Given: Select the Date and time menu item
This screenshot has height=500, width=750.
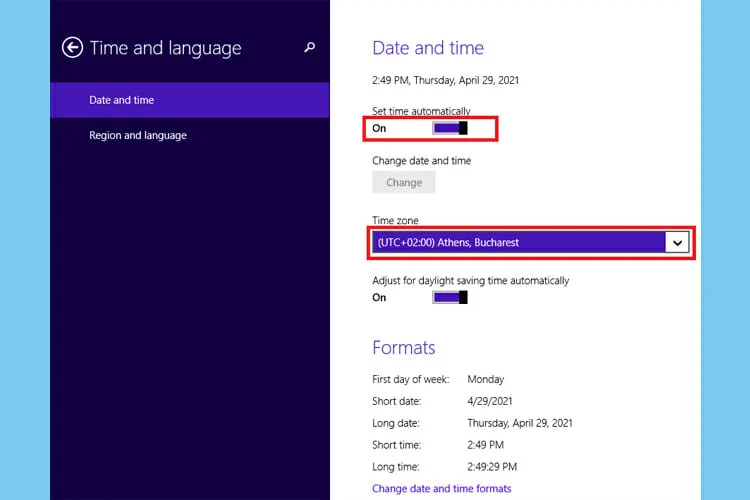Looking at the screenshot, I should pos(189,100).
